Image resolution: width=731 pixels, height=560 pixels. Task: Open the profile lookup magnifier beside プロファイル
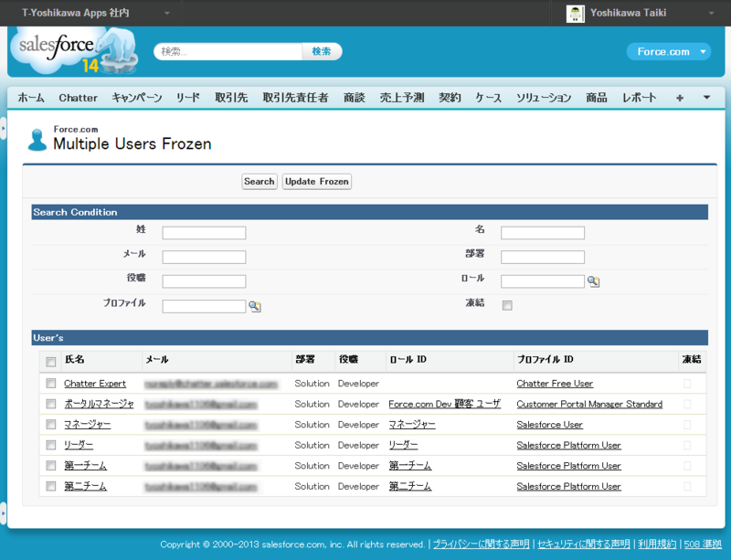coord(255,306)
